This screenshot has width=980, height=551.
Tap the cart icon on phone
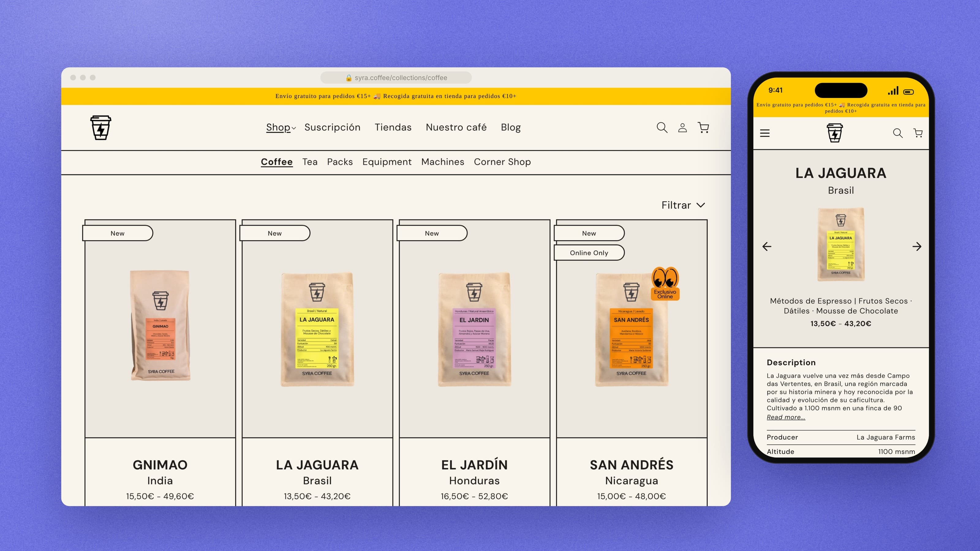point(918,133)
